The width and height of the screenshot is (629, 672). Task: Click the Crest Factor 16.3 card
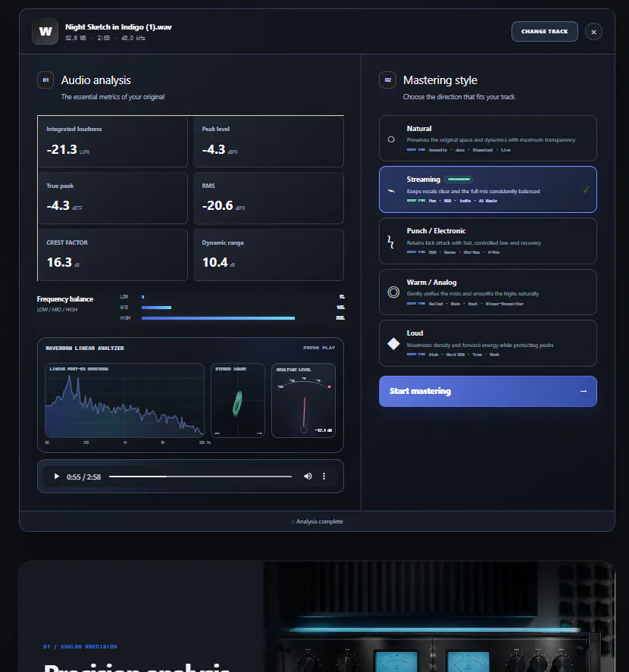(x=113, y=255)
